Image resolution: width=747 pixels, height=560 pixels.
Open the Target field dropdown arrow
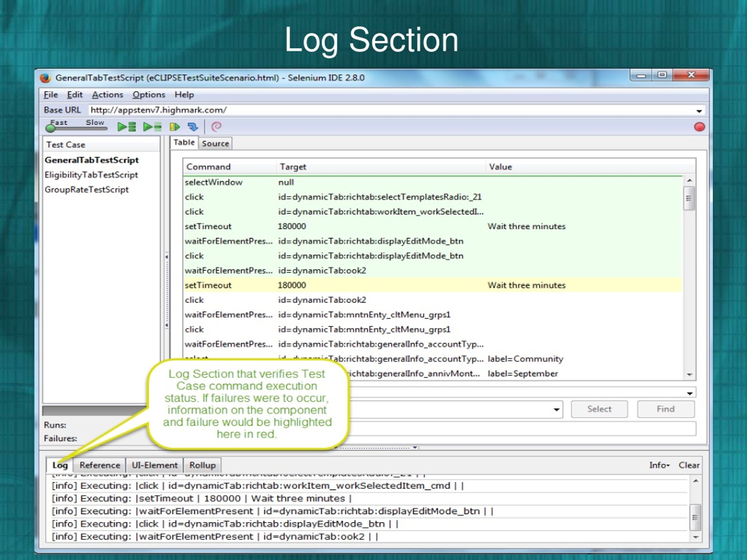[556, 410]
